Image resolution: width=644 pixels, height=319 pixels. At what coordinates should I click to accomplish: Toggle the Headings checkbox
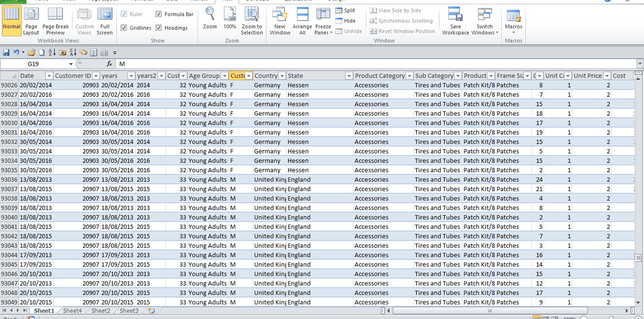[x=158, y=28]
